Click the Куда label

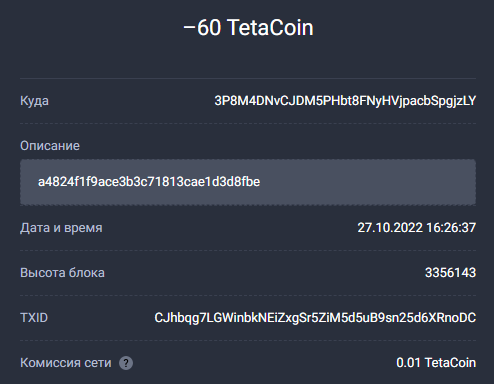34,101
